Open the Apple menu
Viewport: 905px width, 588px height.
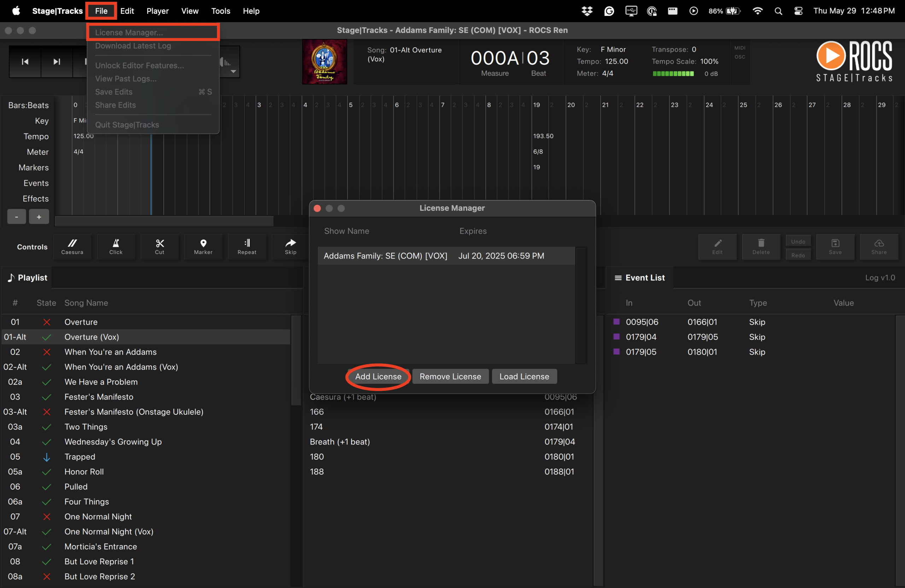pyautogui.click(x=16, y=11)
